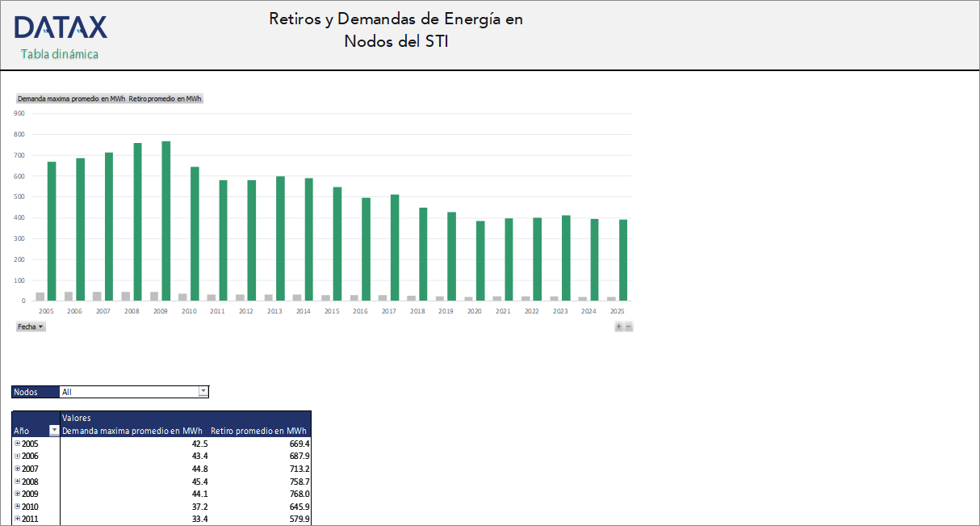Expand year 2006 row
Screen dimensions: 980x526
point(18,456)
